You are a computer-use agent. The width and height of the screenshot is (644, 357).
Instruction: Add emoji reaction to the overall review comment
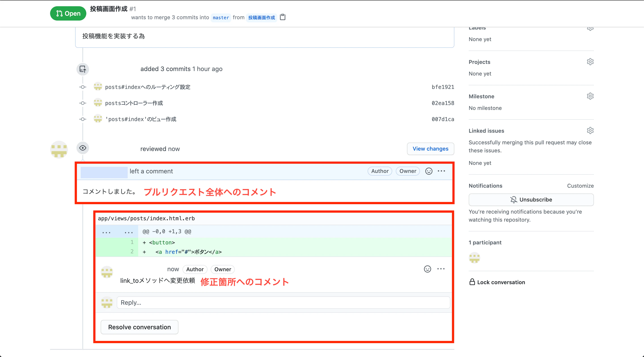(428, 171)
